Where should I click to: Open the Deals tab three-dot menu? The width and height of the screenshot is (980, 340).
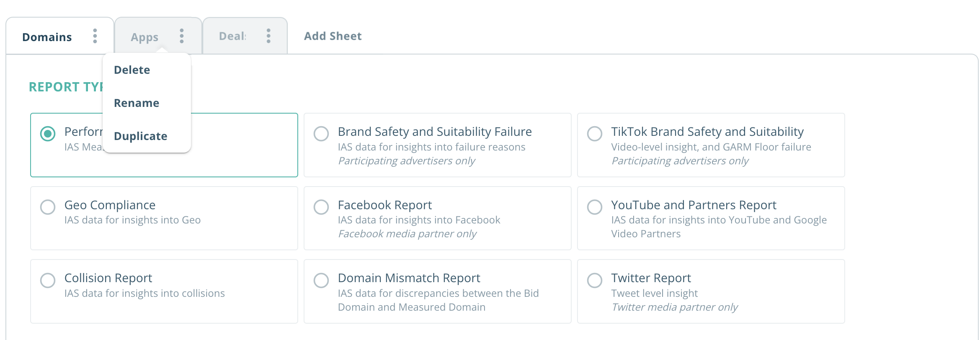tap(268, 36)
